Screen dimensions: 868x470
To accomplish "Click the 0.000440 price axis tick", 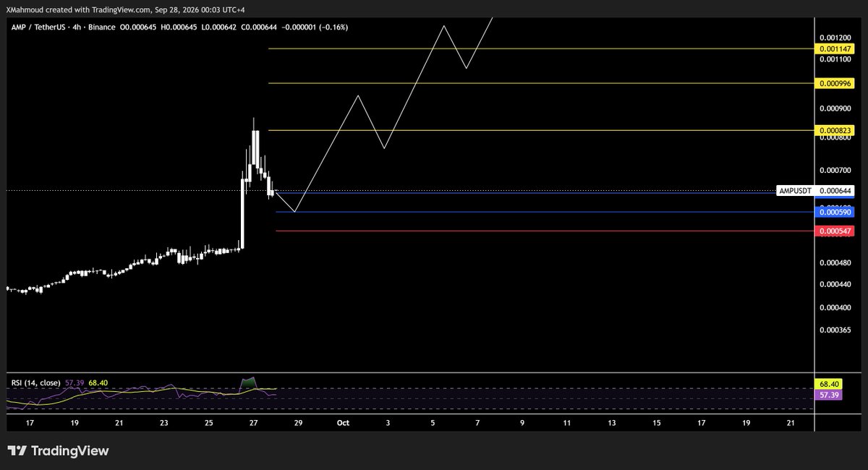I will (835, 284).
